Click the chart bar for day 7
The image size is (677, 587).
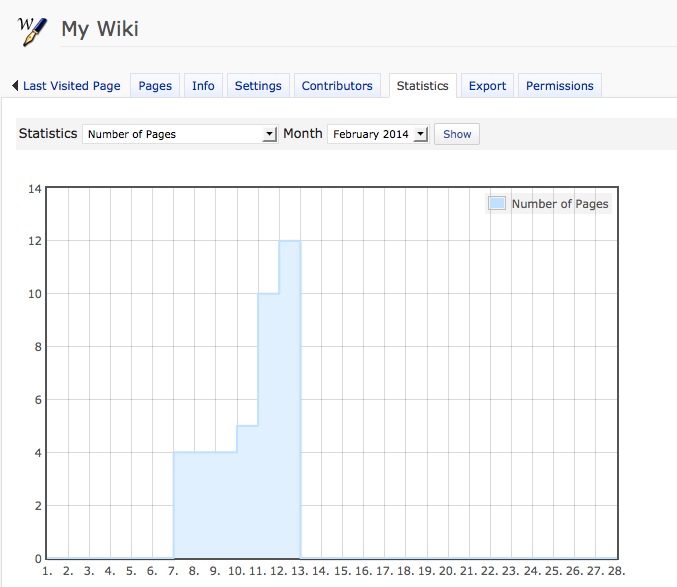tap(184, 505)
